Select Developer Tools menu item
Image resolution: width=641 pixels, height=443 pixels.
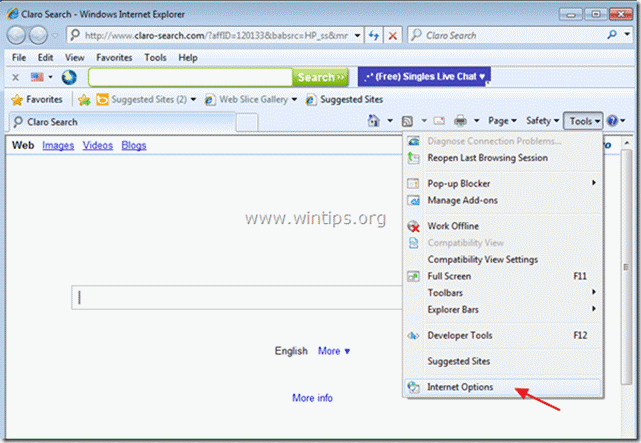pyautogui.click(x=503, y=336)
